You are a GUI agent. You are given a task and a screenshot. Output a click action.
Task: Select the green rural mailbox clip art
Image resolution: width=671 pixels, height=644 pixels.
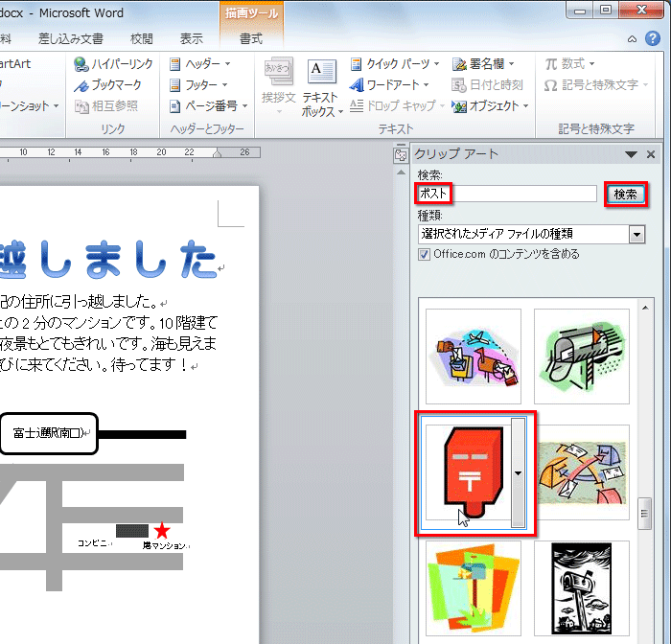pyautogui.click(x=582, y=356)
